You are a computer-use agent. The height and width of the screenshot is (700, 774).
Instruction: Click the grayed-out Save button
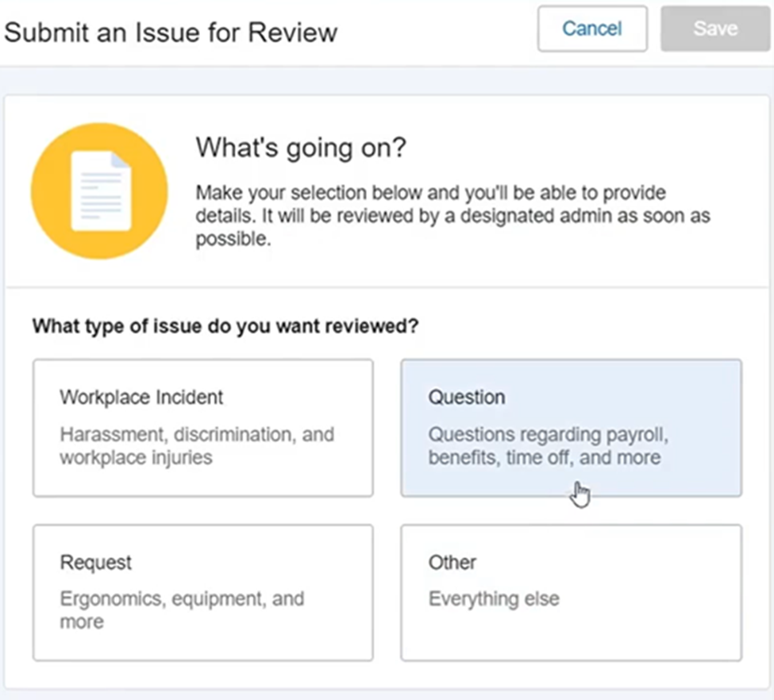coord(715,29)
